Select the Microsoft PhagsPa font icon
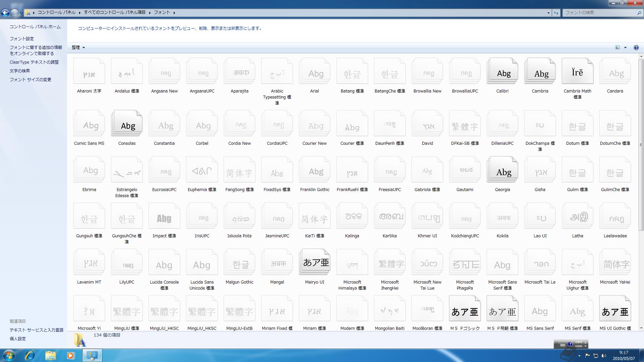Viewport: 644px width, 362px height. 465,262
